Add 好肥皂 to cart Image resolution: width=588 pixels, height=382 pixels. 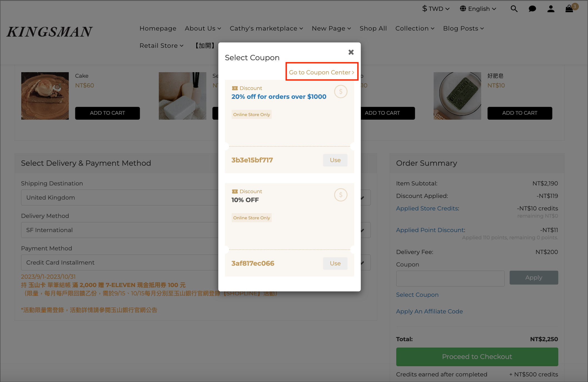click(520, 113)
